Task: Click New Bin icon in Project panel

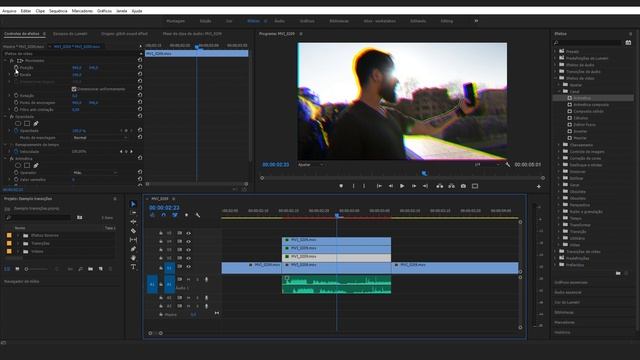Action: coord(90,269)
